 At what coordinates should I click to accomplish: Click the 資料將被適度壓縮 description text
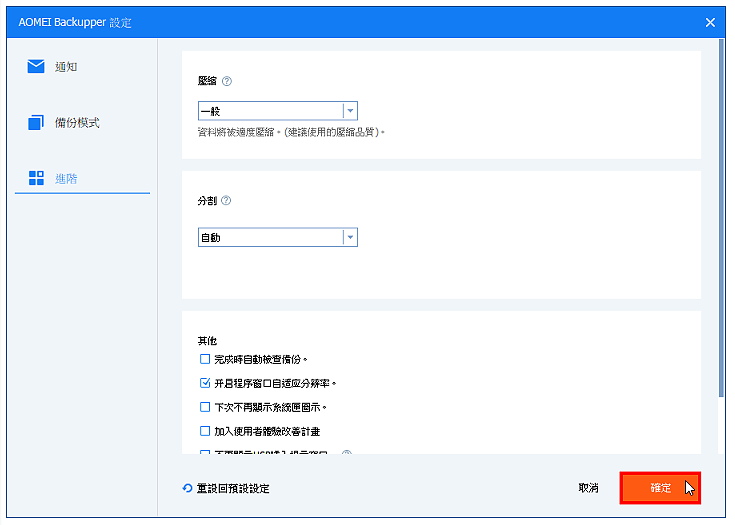pyautogui.click(x=291, y=132)
